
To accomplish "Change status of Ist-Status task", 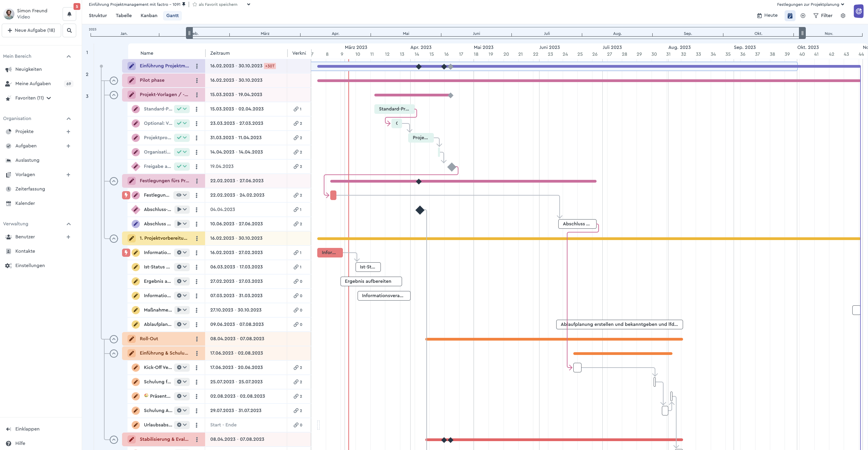I will [182, 267].
